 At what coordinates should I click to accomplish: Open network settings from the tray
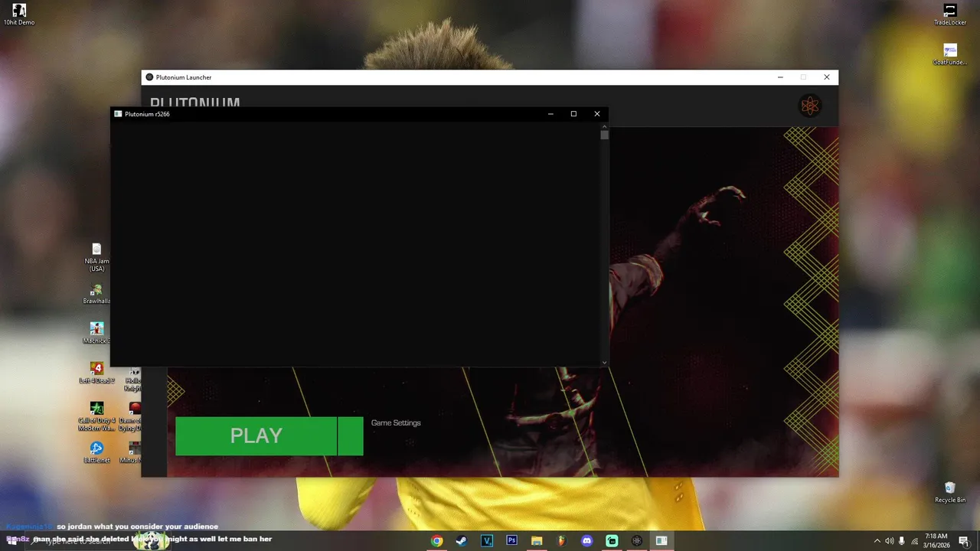coord(914,541)
